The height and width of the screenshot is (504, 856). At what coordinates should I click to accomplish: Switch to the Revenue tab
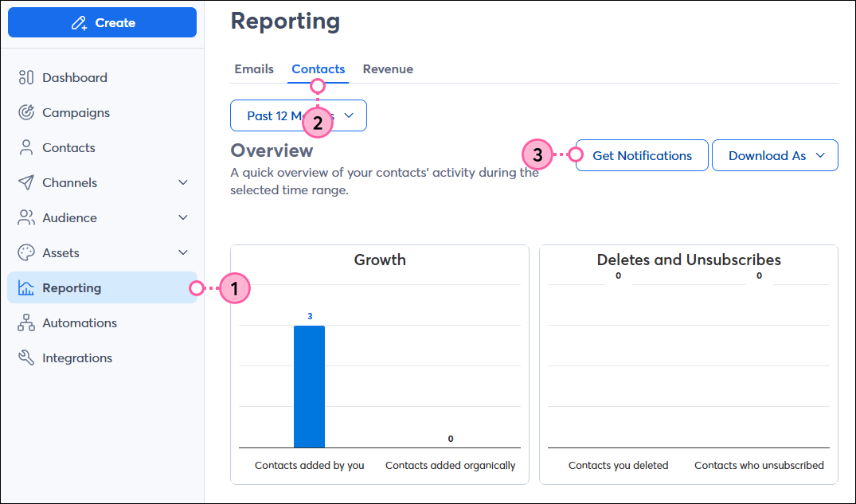coord(388,68)
